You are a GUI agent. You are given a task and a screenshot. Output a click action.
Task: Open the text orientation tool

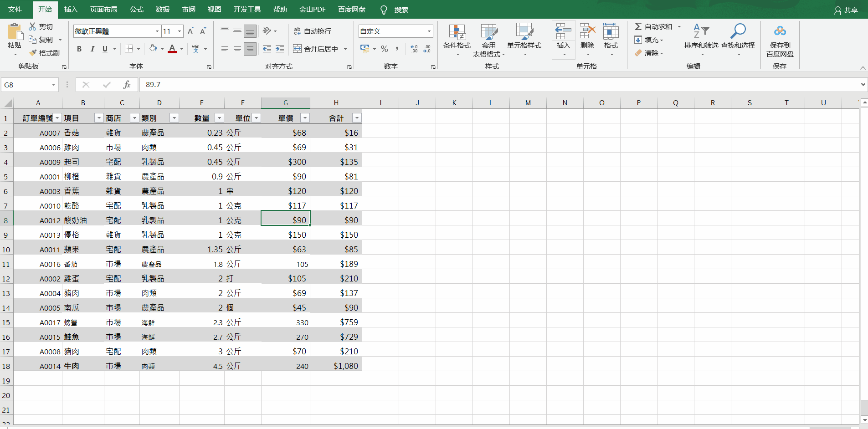(267, 31)
